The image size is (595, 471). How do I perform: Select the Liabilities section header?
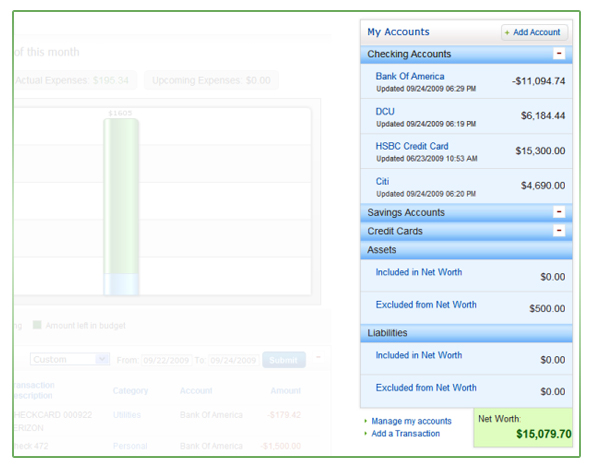click(x=466, y=333)
